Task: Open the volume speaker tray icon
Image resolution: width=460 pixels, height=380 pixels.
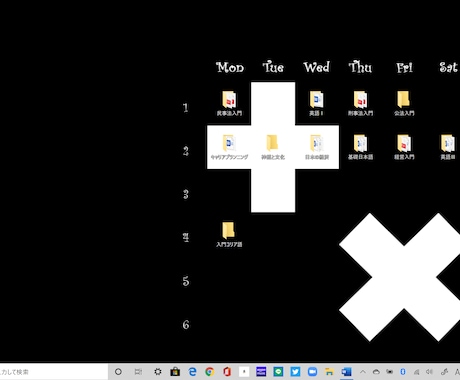Action: click(429, 372)
